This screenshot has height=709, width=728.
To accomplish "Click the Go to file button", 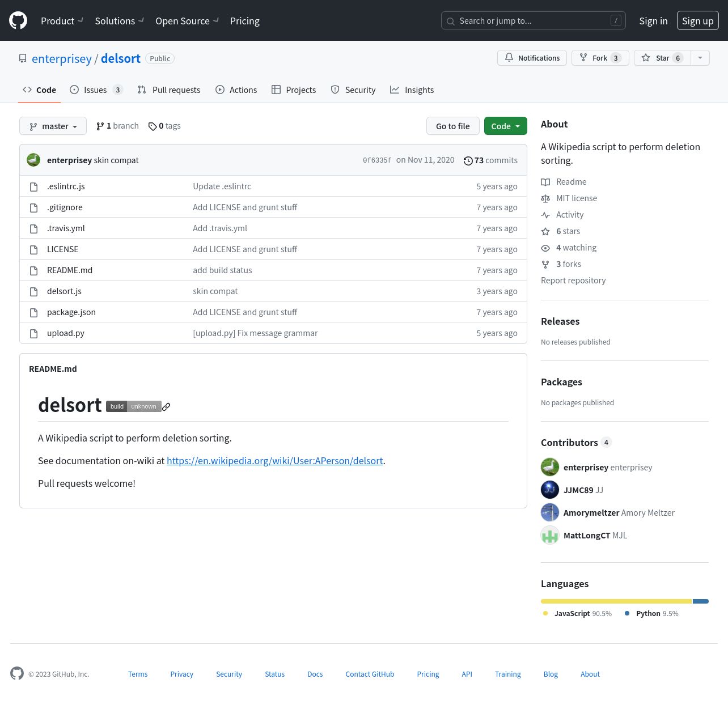I will (x=453, y=126).
